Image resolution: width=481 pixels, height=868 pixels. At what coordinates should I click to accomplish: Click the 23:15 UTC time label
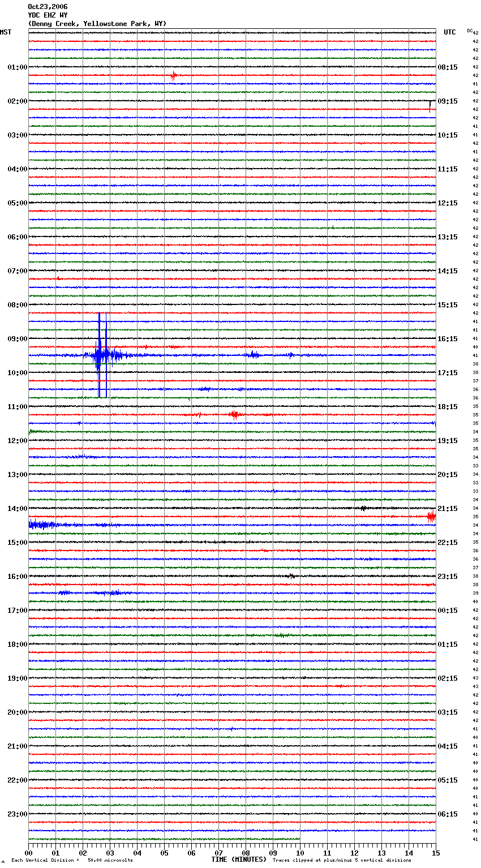448,577
